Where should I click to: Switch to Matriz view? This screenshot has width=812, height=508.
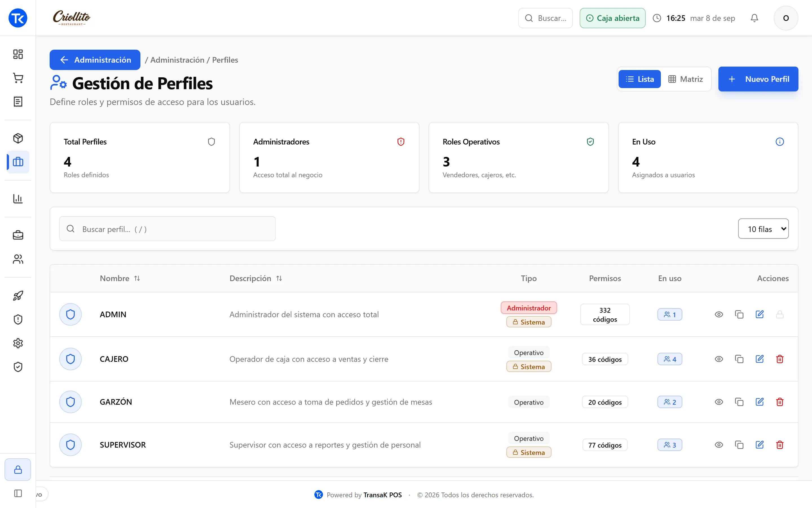tap(685, 79)
